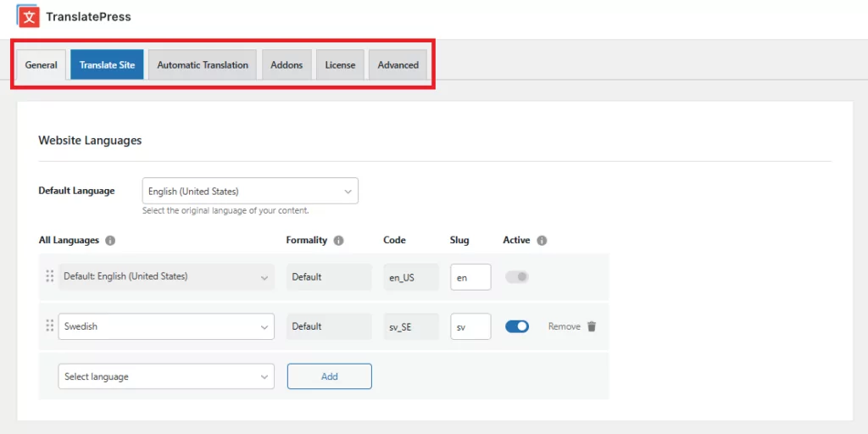Open the Select language dropdown
This screenshot has height=434, width=868.
[166, 376]
